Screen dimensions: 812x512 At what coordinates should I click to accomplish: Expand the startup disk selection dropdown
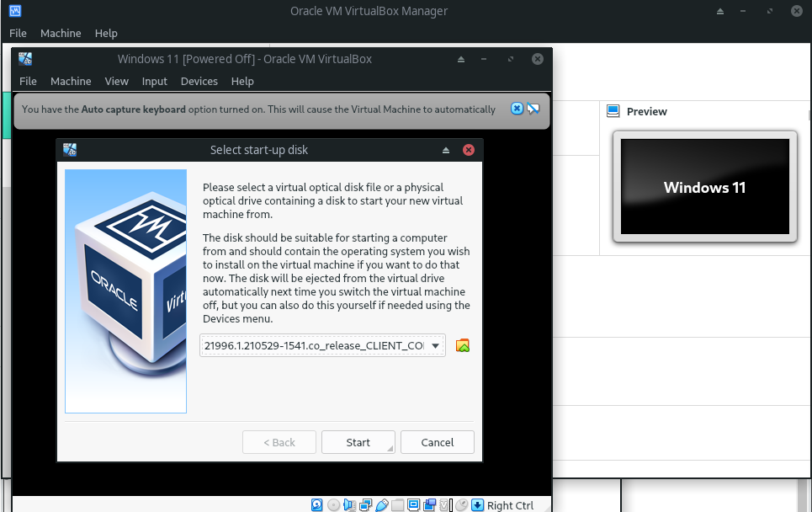(x=436, y=344)
